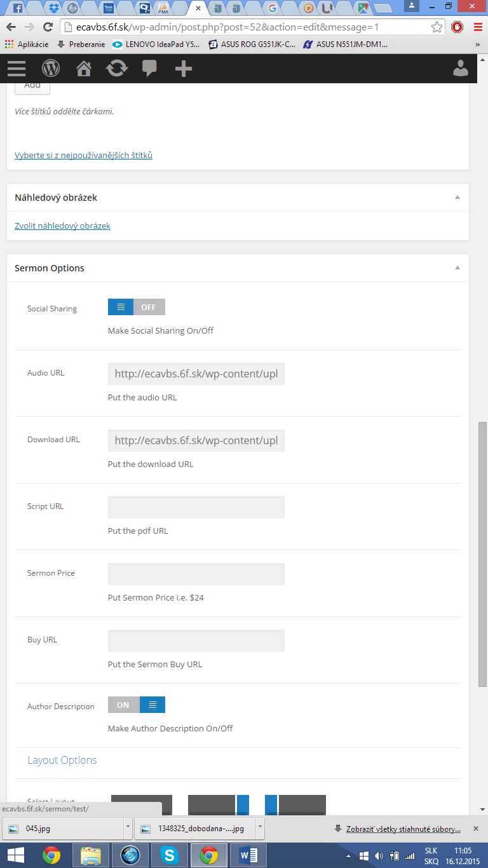
Task: Click the updates refresh icon in admin bar
Action: [117, 68]
